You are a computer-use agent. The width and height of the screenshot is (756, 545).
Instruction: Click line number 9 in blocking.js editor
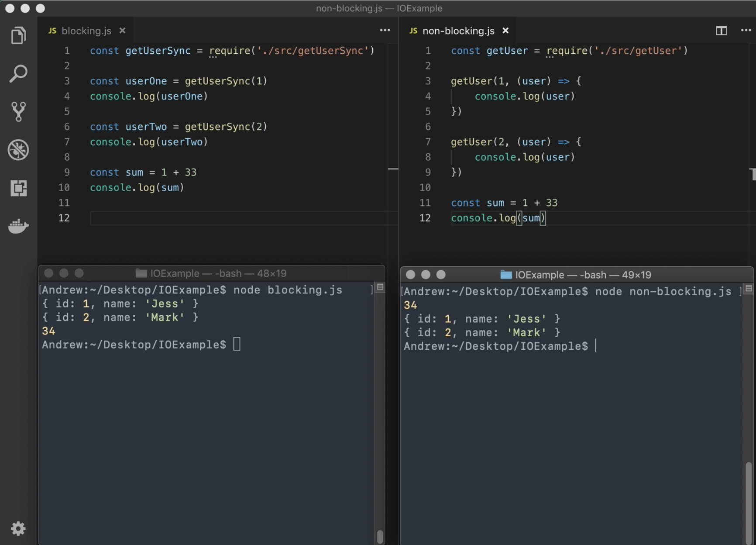[66, 172]
